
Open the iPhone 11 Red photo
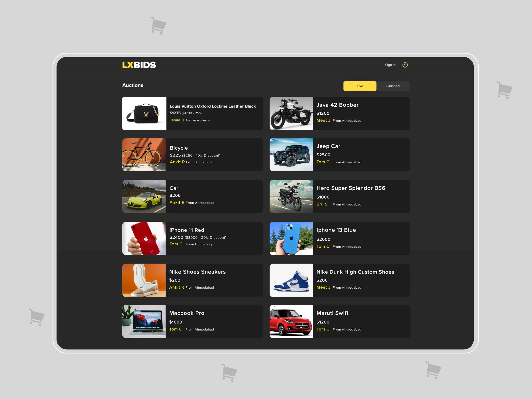tap(144, 238)
